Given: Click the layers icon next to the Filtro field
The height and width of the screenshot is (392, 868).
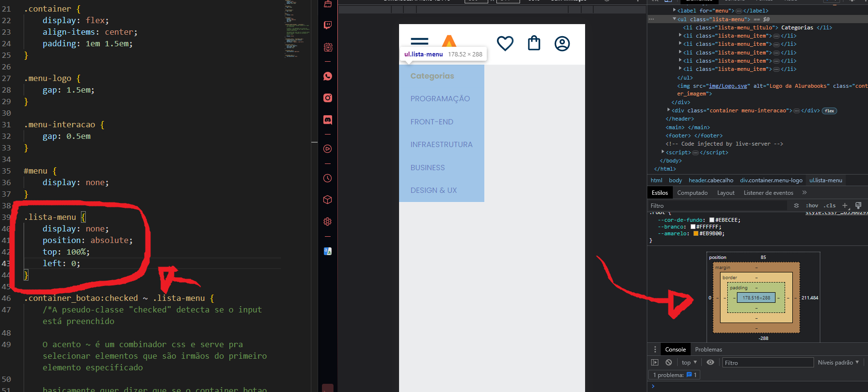Looking at the screenshot, I should [796, 205].
